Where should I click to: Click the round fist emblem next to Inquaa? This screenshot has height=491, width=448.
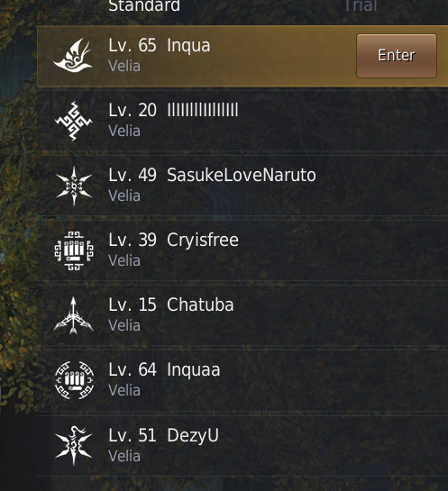tap(74, 380)
